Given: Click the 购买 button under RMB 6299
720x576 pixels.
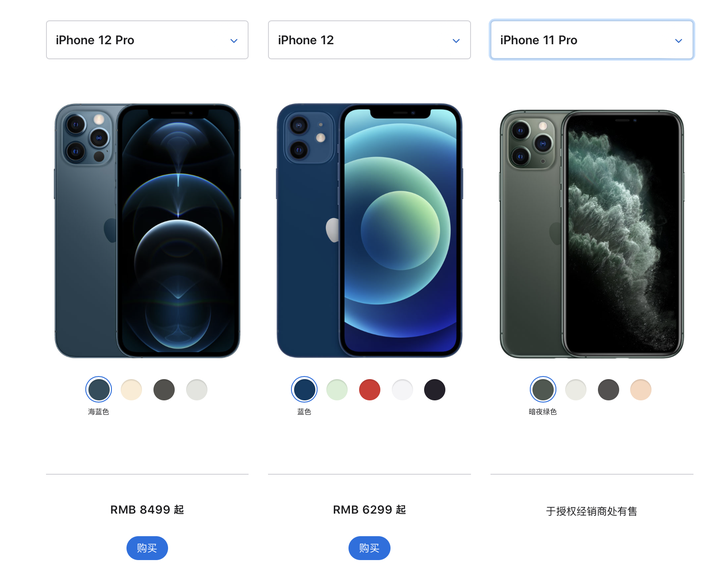Looking at the screenshot, I should tap(369, 548).
